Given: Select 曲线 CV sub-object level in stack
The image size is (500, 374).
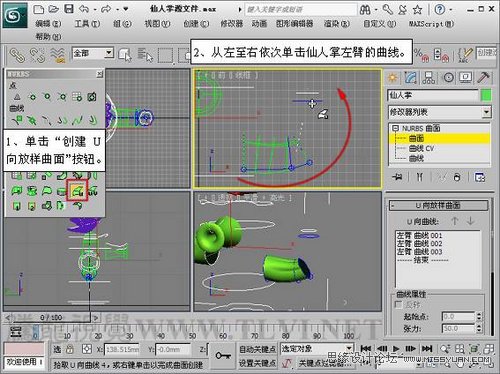Looking at the screenshot, I should click(421, 148).
